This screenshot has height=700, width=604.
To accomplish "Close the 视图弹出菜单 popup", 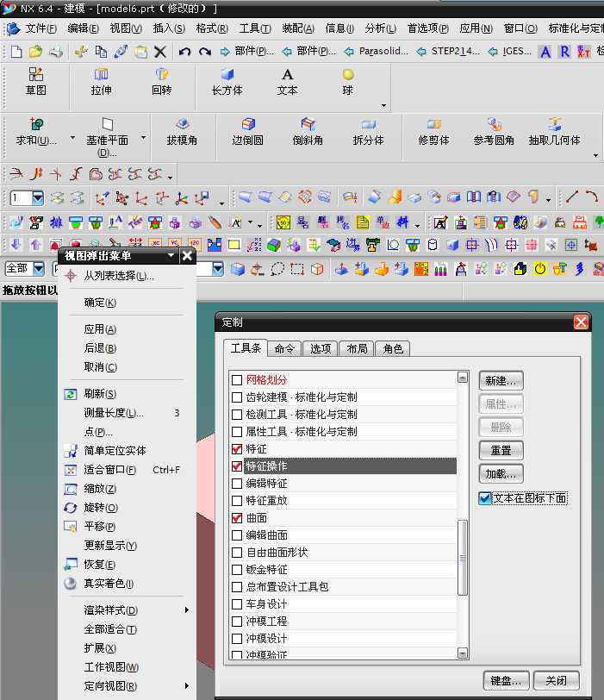I will [x=187, y=256].
